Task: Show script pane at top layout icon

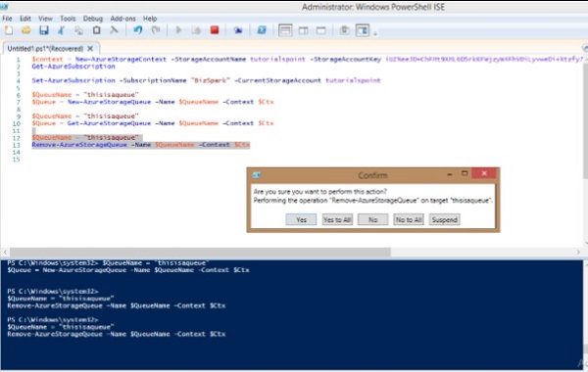Action: [285, 30]
